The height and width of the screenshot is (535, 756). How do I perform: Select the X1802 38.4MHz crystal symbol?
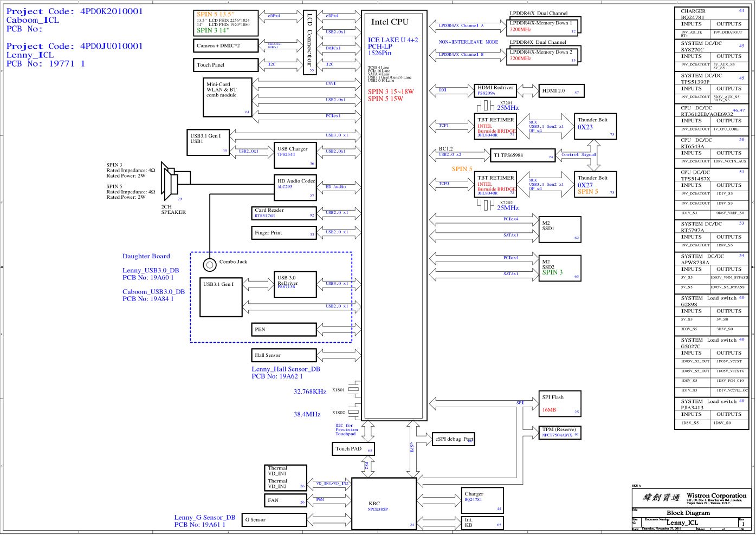coord(353,413)
